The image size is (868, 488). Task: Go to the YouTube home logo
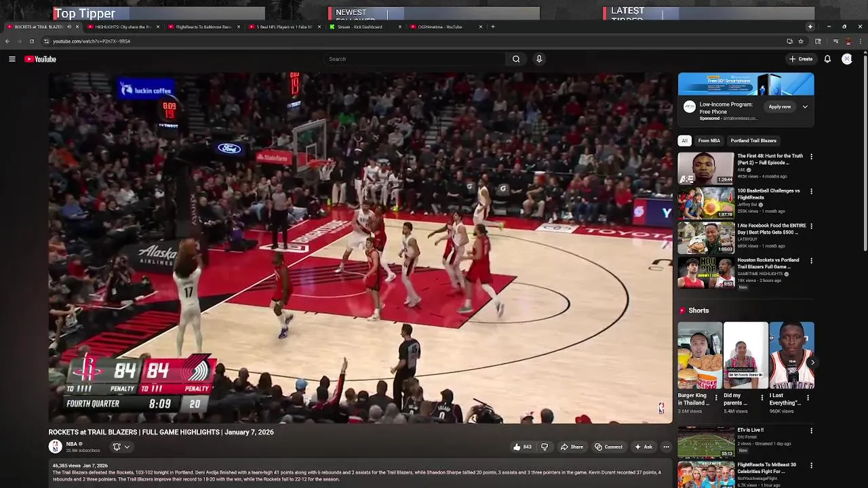(x=40, y=59)
